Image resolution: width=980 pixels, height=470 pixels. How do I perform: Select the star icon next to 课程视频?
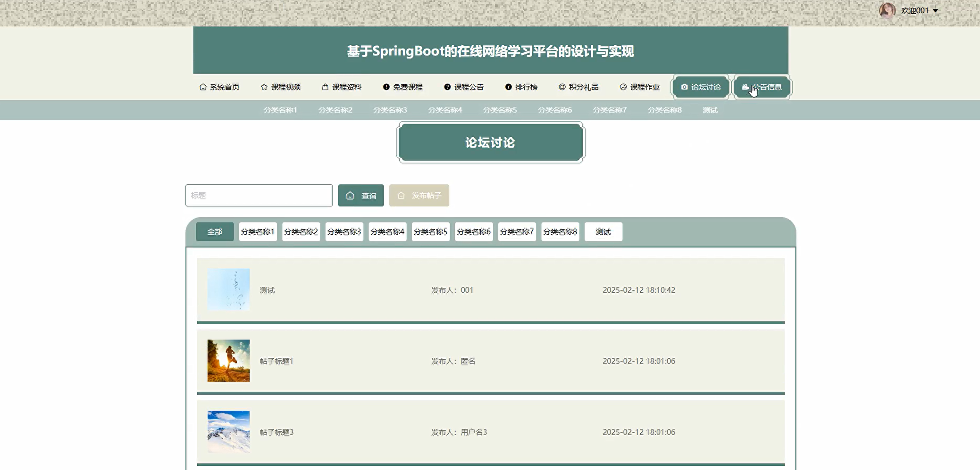[x=263, y=87]
